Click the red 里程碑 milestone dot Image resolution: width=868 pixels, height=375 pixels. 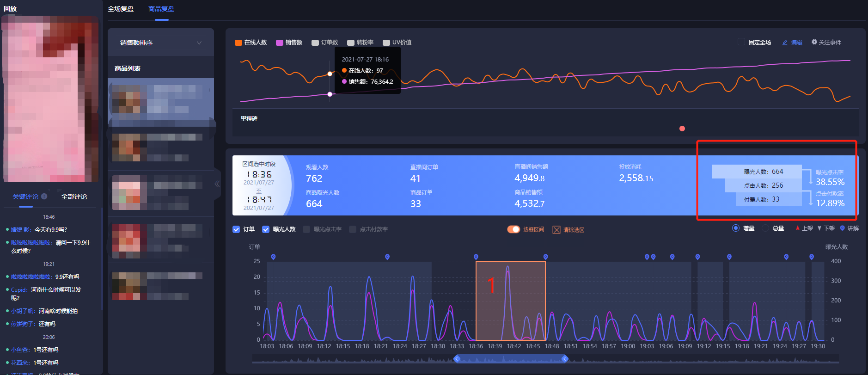click(x=682, y=129)
